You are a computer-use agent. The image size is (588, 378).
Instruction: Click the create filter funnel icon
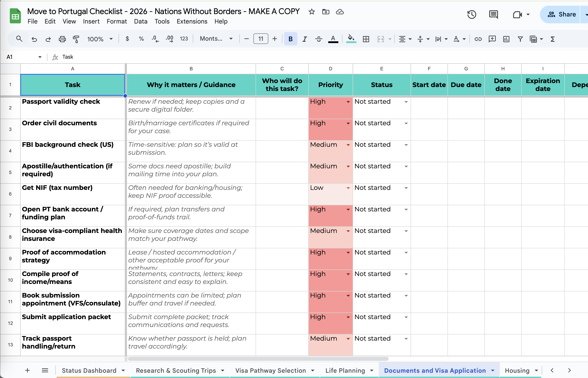[x=520, y=39]
